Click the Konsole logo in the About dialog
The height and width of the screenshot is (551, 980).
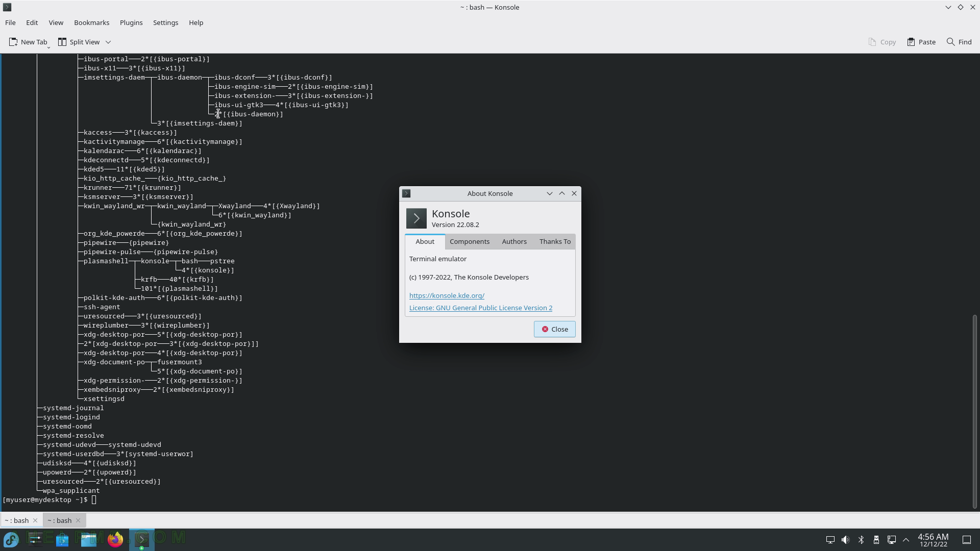pos(416,218)
